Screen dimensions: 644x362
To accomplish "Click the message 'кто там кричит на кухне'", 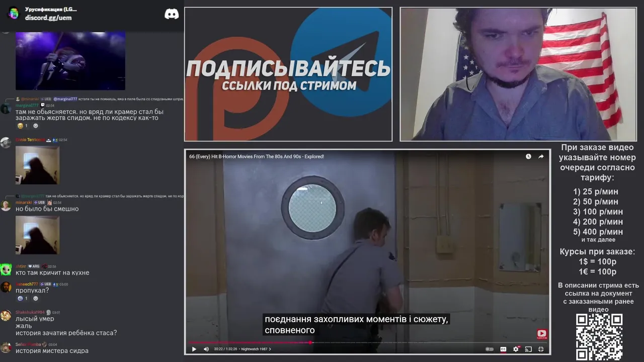I will (52, 273).
